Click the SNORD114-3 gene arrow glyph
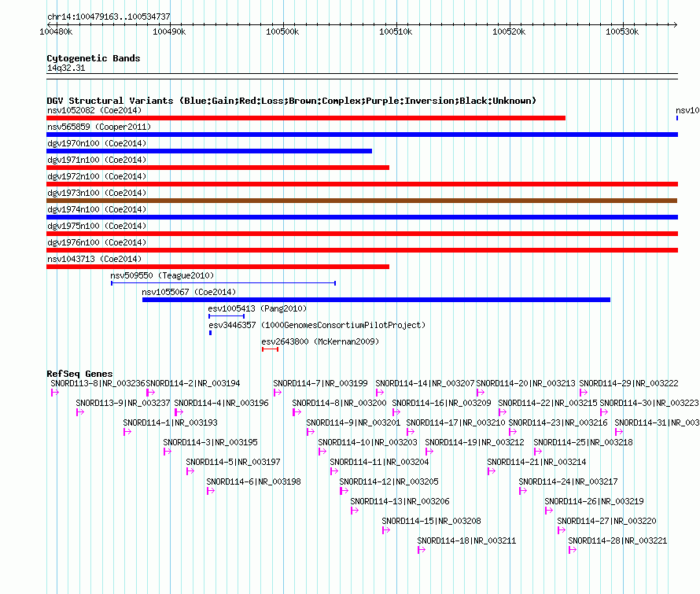This screenshot has height=594, width=700. [168, 452]
